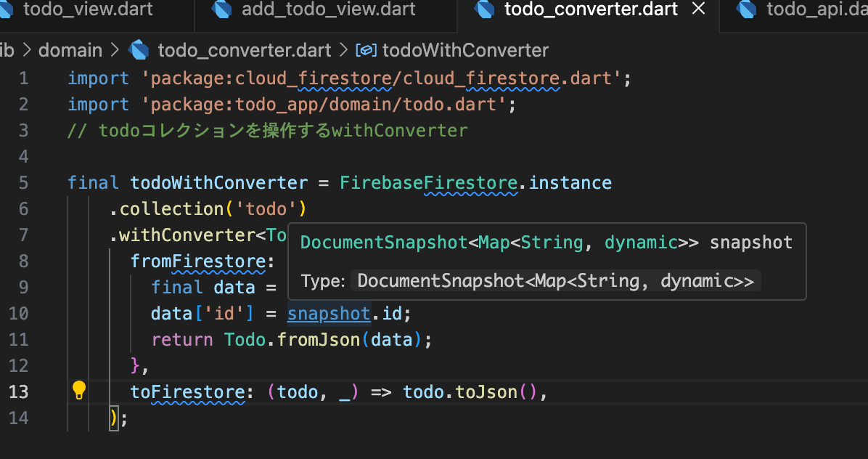Click the Japanese withConverter comment
868x459 pixels.
click(x=267, y=131)
